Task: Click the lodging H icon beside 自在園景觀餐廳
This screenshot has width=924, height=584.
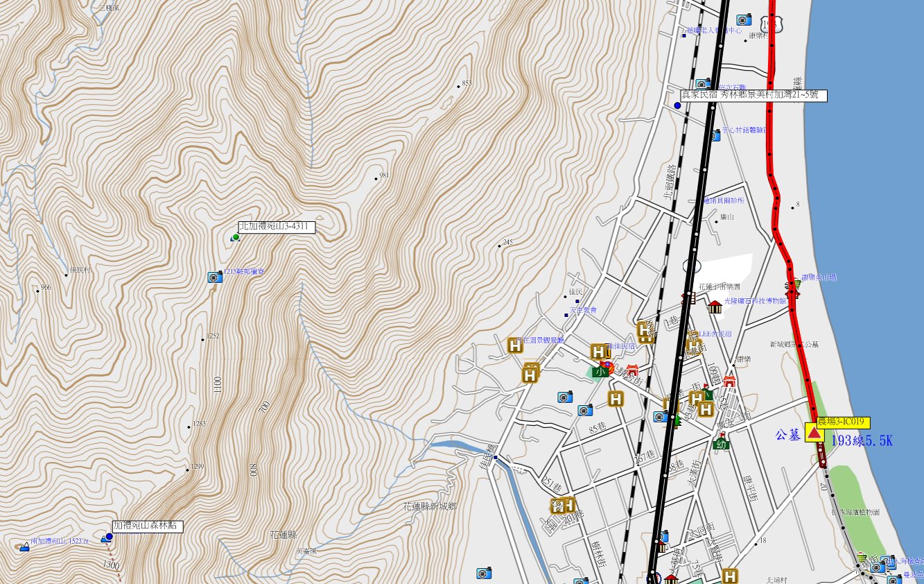Action: point(515,345)
